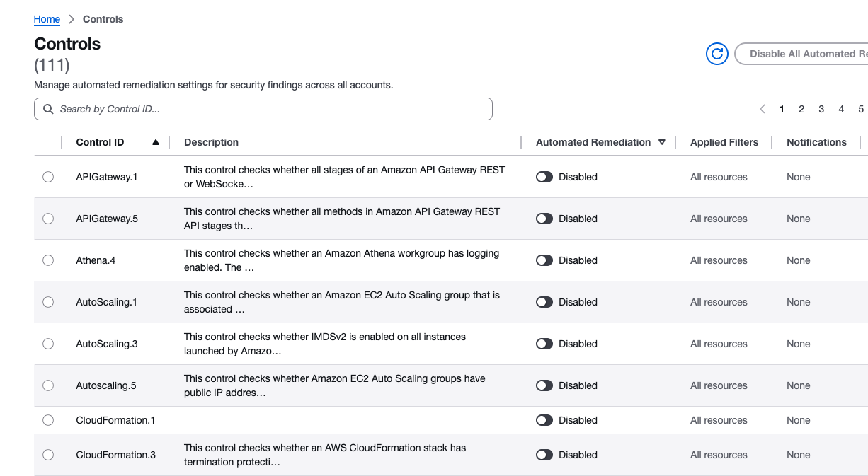Enable automated remediation for CloudFormation.1
The width and height of the screenshot is (868, 476).
pyautogui.click(x=544, y=420)
